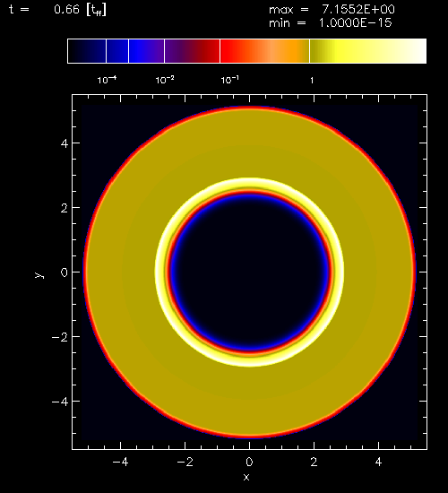Image resolution: width=448 pixels, height=493 pixels.
Task: Click the x-axis tick label −2
Action: click(185, 462)
